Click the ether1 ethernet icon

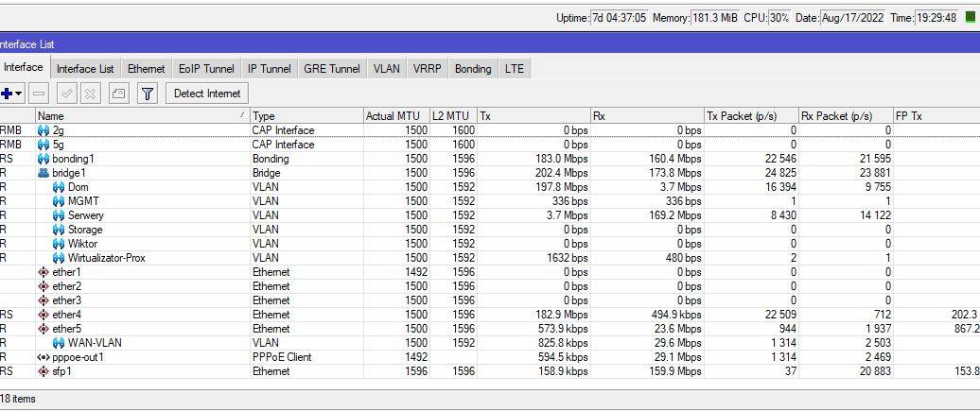tap(44, 272)
